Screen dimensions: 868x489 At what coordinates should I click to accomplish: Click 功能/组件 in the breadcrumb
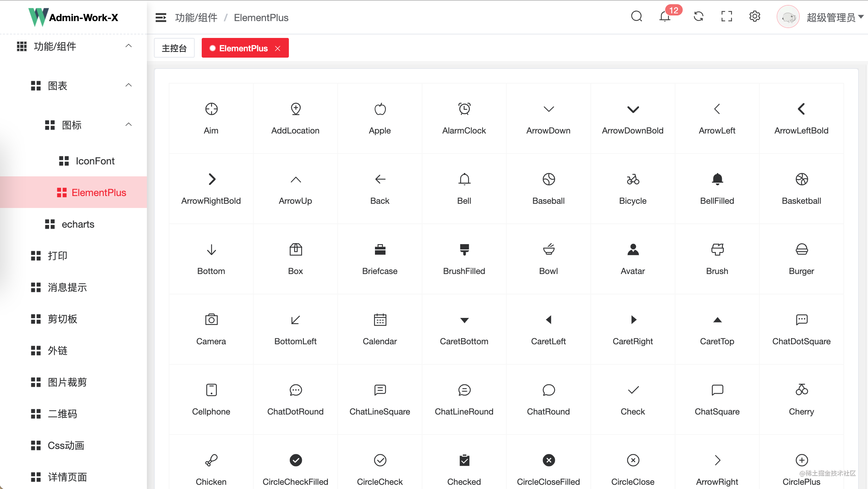196,18
